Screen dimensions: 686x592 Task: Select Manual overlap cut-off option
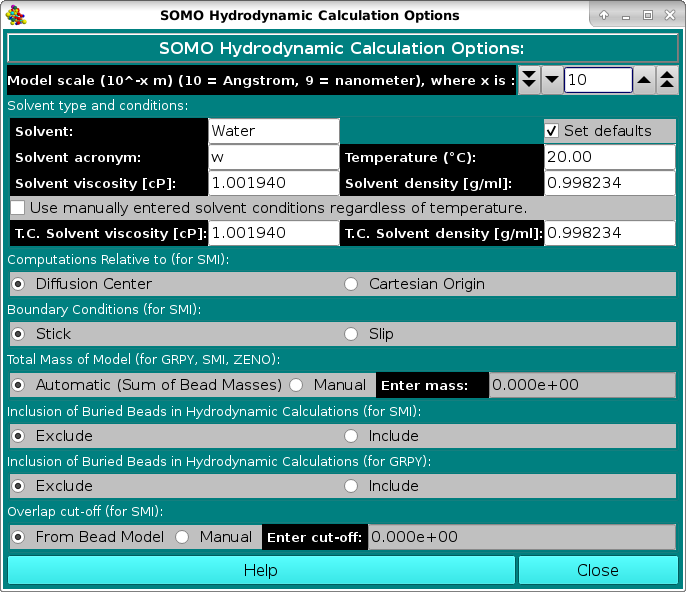(182, 537)
